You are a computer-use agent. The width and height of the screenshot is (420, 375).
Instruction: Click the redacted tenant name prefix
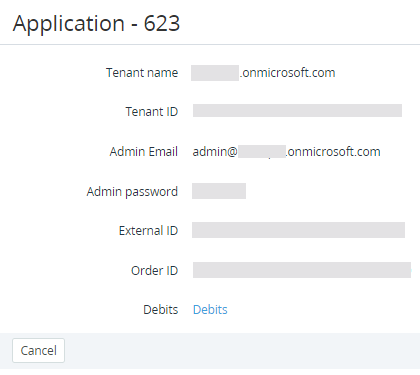[x=215, y=73]
